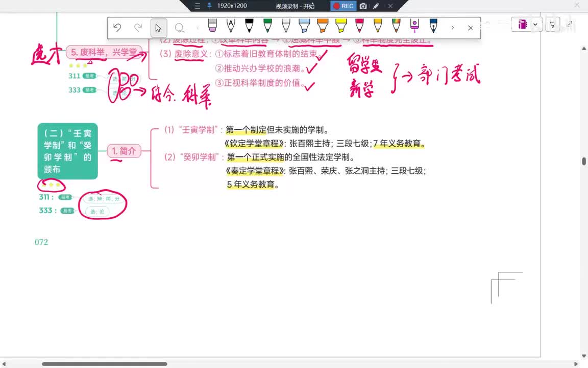
Task: Select the dark blue fountain pen
Action: (x=433, y=25)
